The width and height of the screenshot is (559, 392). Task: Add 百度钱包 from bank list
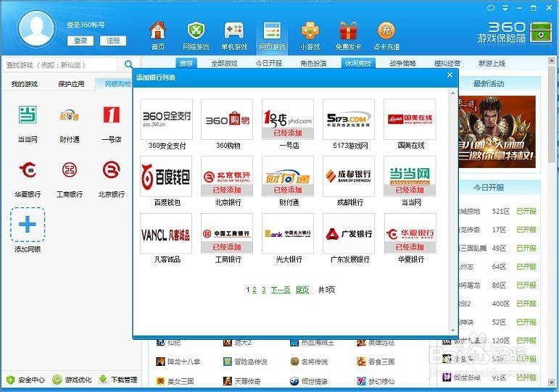pos(166,176)
